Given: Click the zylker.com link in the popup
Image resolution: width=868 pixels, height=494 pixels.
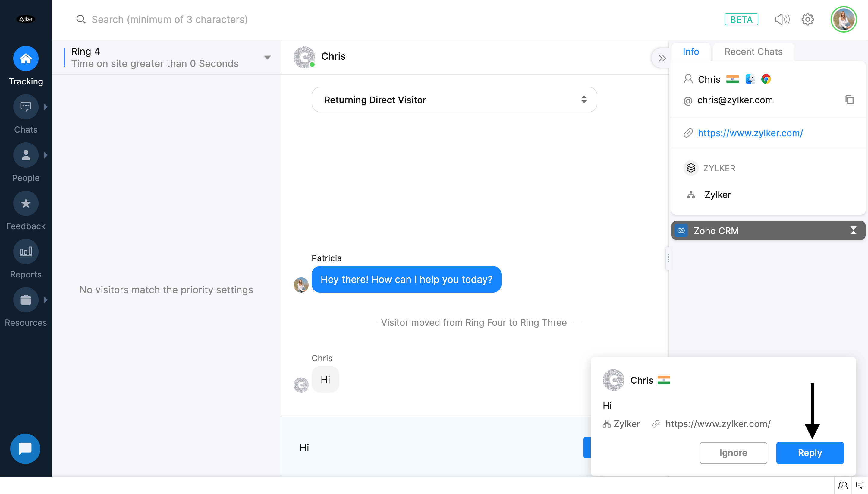Looking at the screenshot, I should [718, 424].
